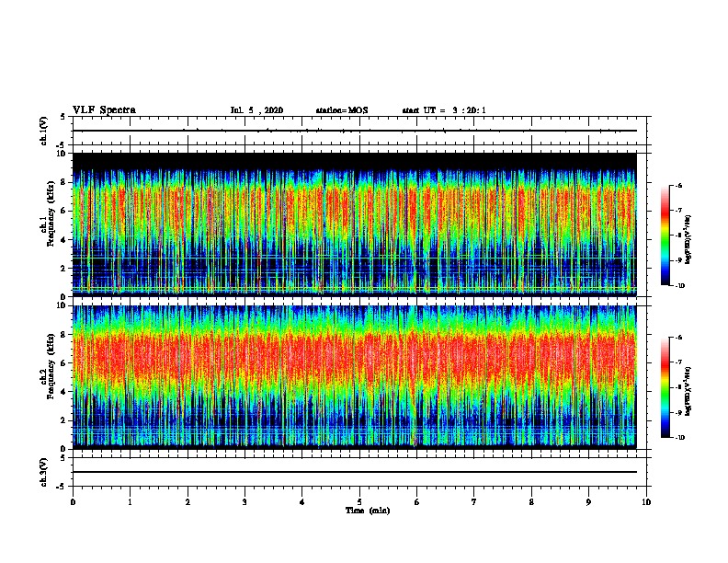The image size is (728, 563).
Task: Click the ch.2 color scale "log(PSD)" unit label
Action: 688,392
